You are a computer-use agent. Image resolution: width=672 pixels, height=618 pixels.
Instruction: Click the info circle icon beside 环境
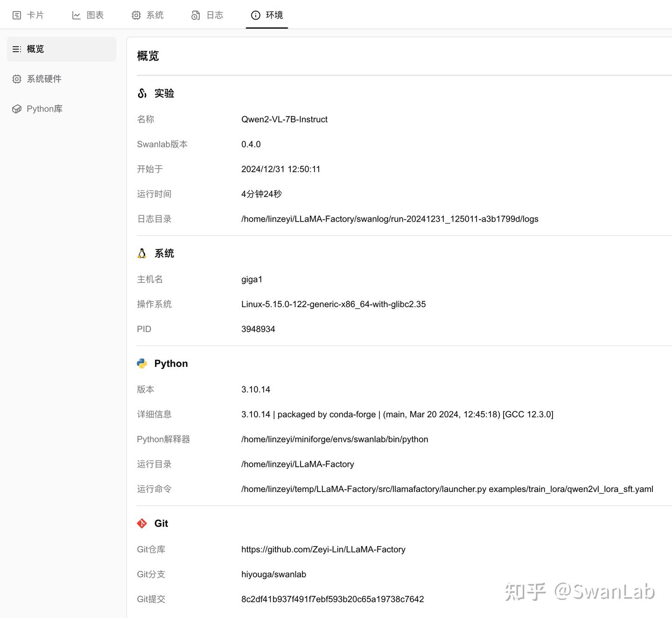tap(256, 15)
